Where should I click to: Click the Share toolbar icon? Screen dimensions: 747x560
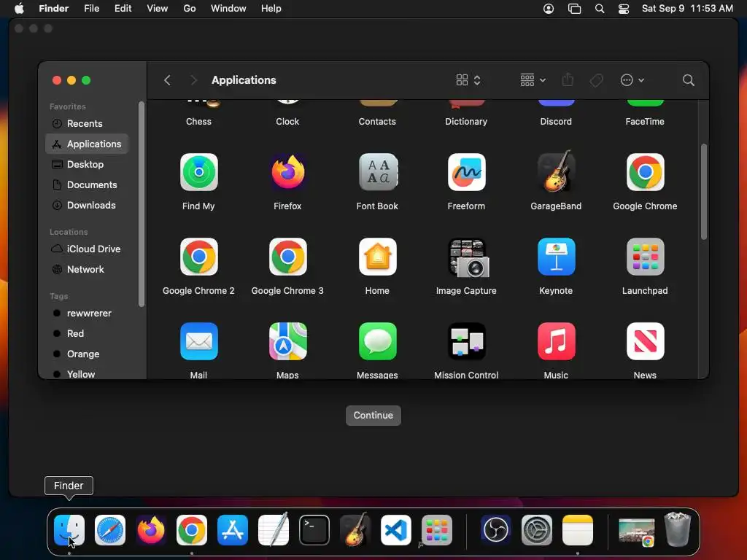pos(568,79)
